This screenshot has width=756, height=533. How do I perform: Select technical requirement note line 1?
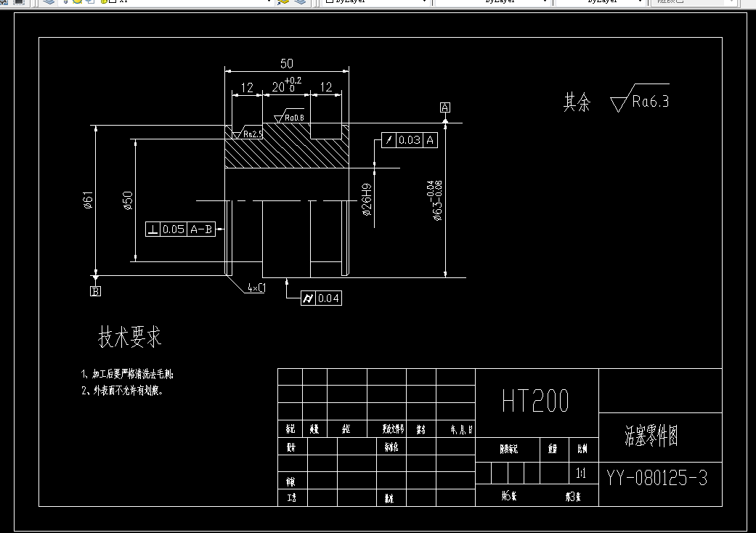(127, 374)
